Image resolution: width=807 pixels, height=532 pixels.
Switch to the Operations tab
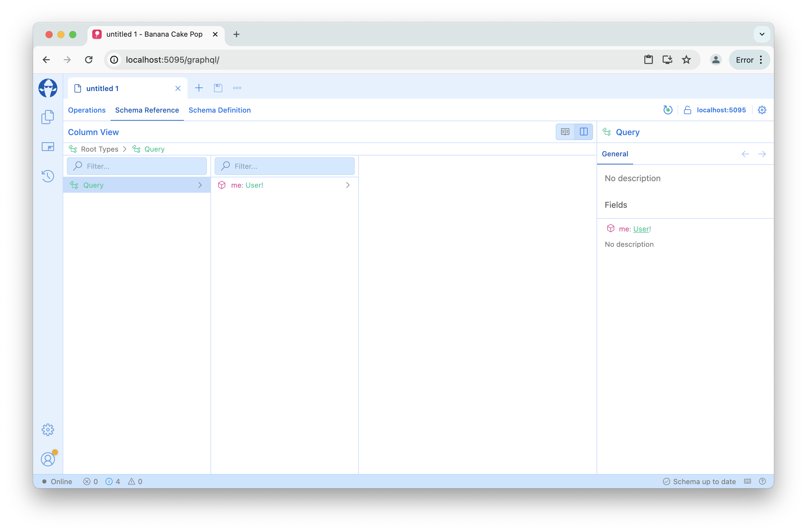point(87,110)
